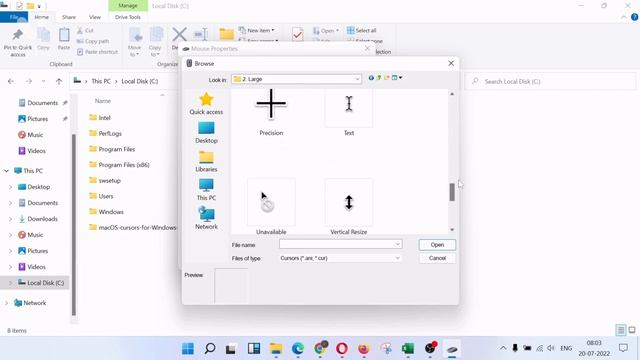This screenshot has height=360, width=640.
Task: Click the go back icon in Browse dialog
Action: coord(371,78)
